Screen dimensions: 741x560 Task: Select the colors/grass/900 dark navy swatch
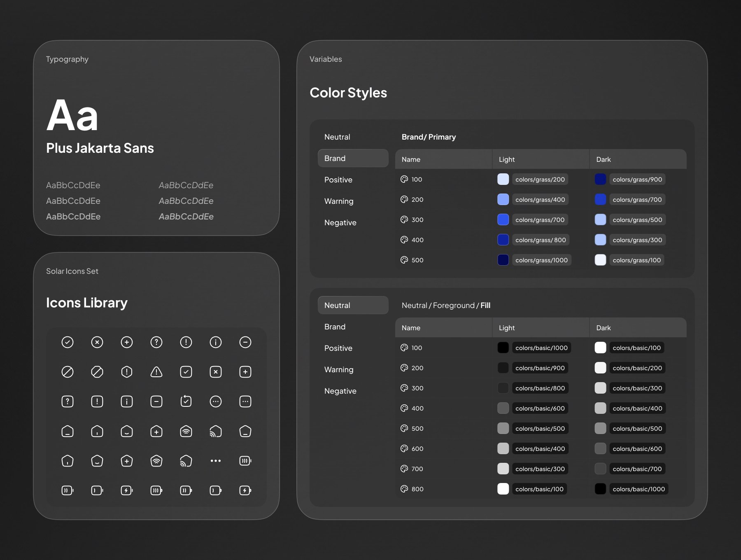pos(600,179)
